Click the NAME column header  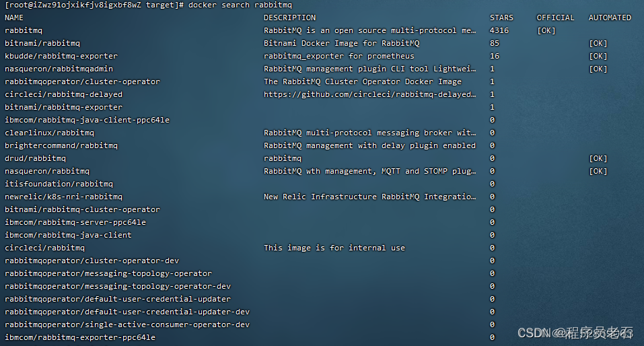tap(14, 18)
